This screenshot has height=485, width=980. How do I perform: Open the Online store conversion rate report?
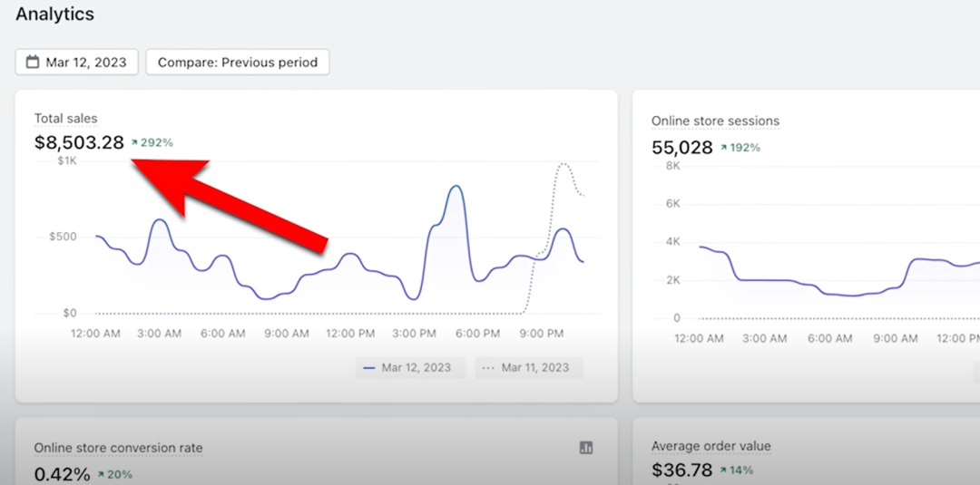118,448
